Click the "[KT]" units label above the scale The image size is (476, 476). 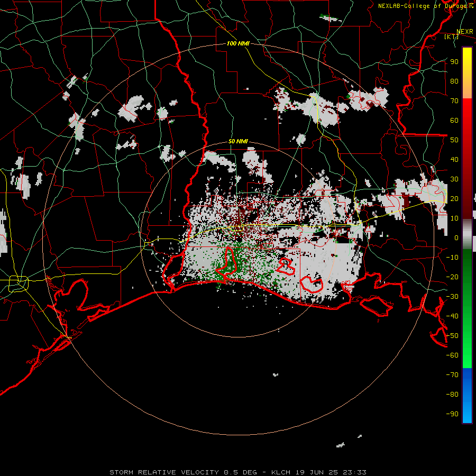pyautogui.click(x=452, y=36)
